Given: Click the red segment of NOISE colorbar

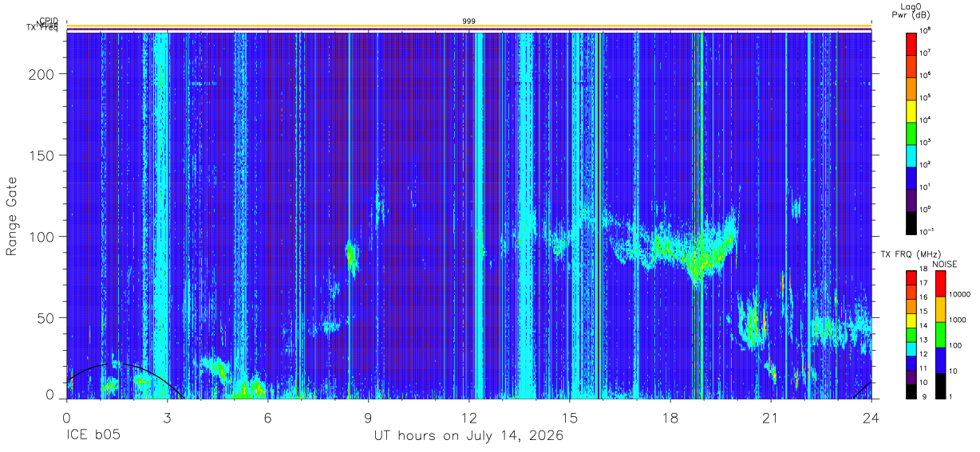Looking at the screenshot, I should (940, 284).
